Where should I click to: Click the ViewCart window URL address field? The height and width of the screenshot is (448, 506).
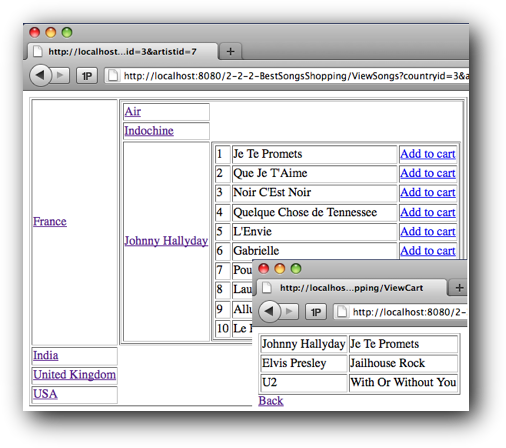(x=401, y=312)
